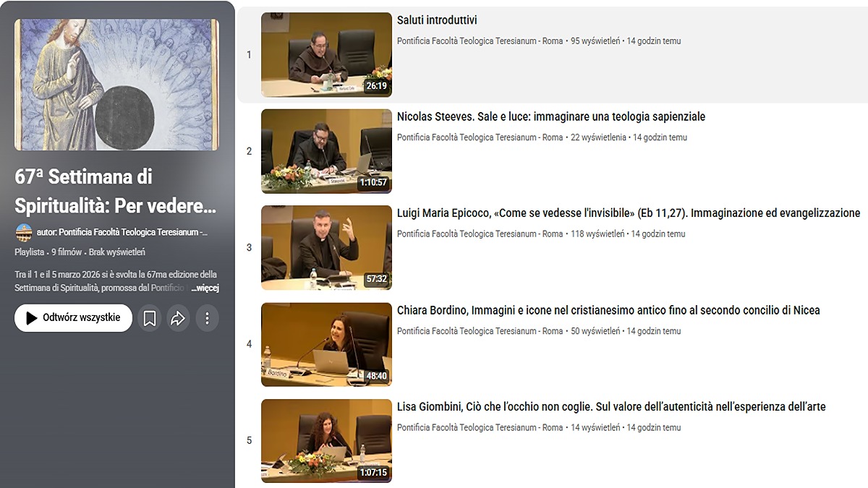Click the Lisa Giombini video thumbnail
This screenshot has width=868, height=488.
326,440
